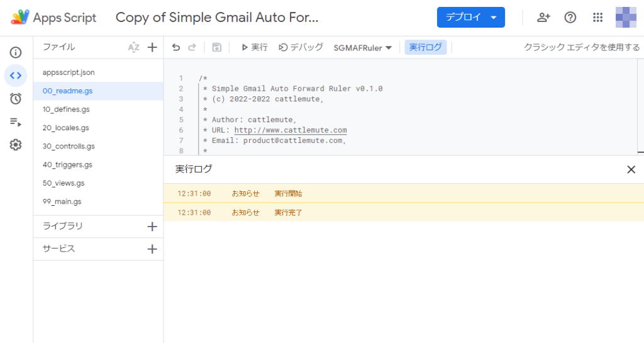Close the 実行ログ panel
Viewport: 644px width, 343px height.
pyautogui.click(x=631, y=169)
